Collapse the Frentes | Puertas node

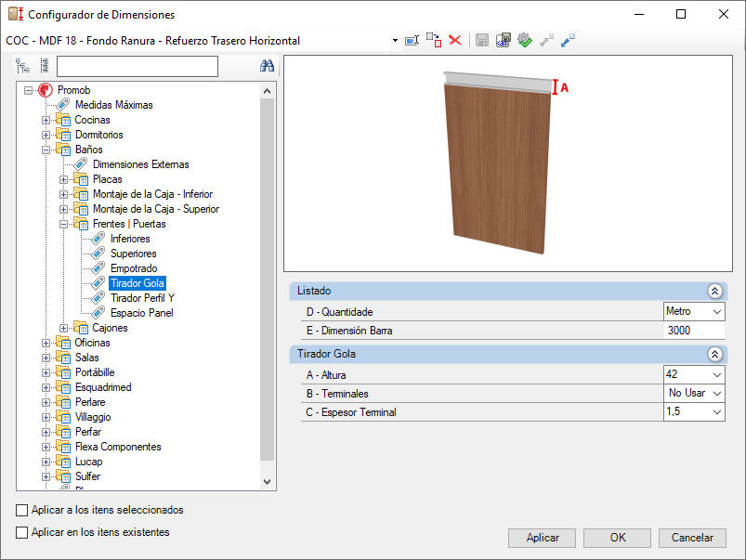tap(64, 224)
